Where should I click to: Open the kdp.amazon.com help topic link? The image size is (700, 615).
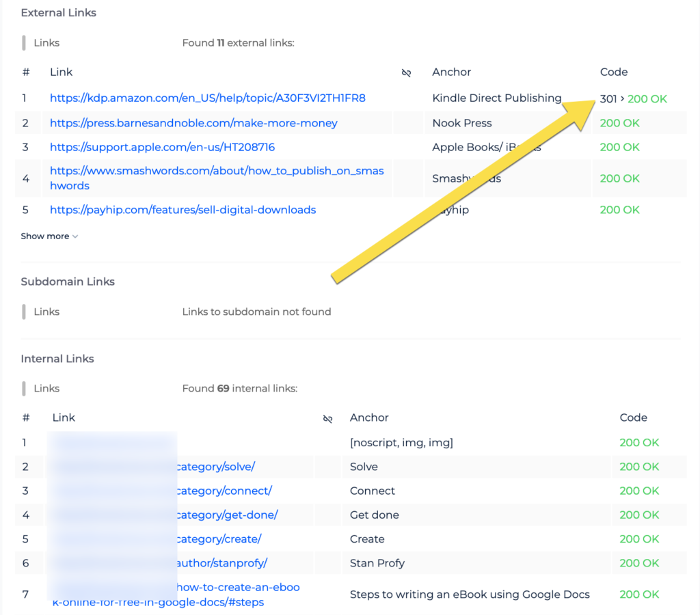coord(207,98)
